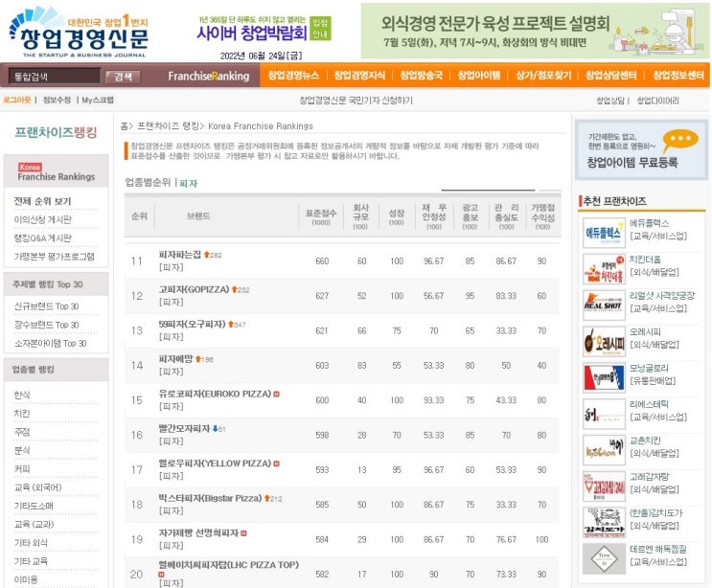Open the 상가/점포찾기 menu
Screen dimensions: 712x588
click(x=543, y=76)
